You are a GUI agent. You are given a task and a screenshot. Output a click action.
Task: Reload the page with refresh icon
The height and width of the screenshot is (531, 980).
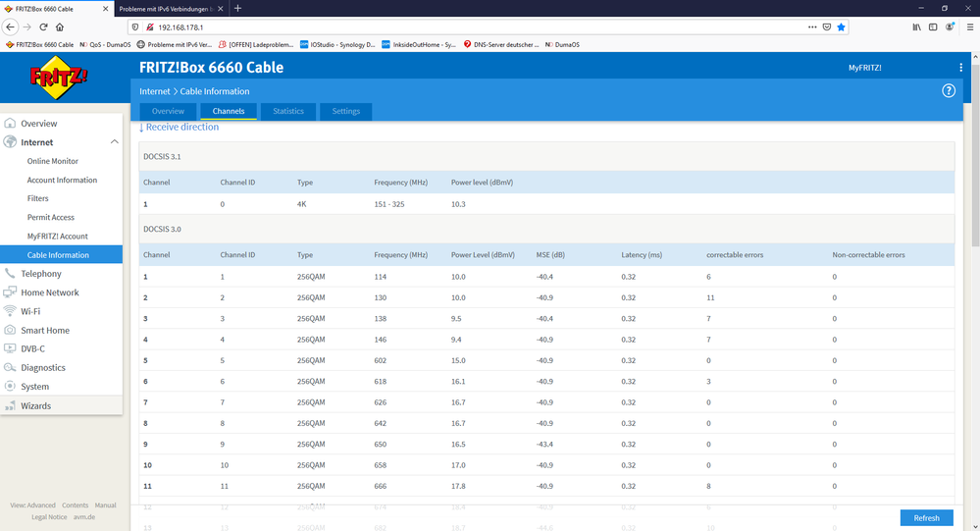[43, 27]
